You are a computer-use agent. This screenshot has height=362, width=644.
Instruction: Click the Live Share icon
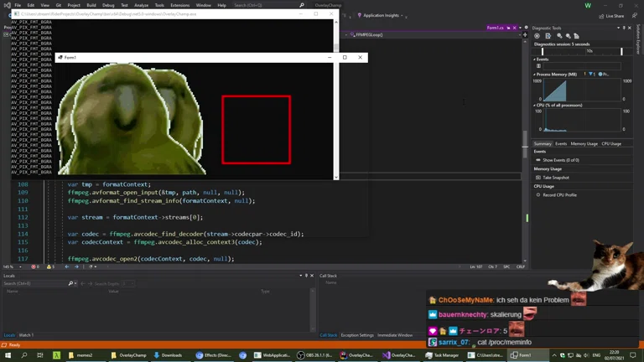[601, 16]
